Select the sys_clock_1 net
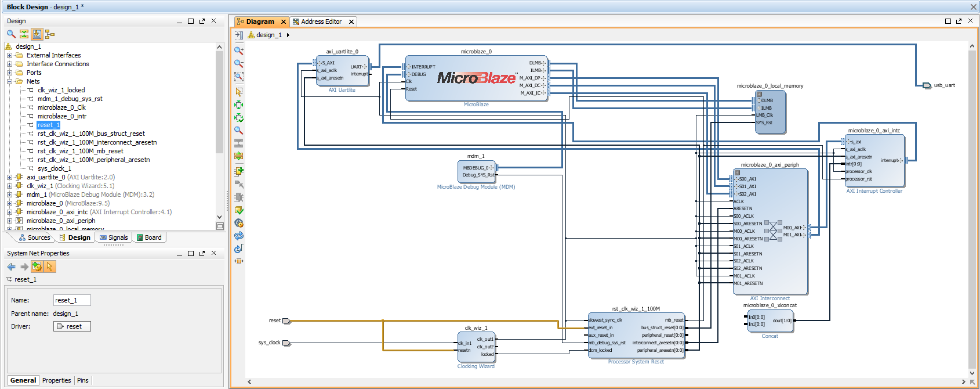 point(55,168)
